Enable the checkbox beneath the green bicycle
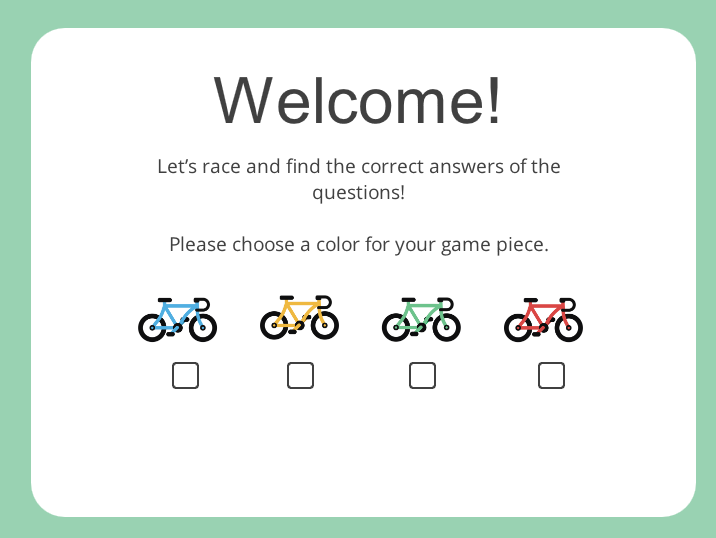 pos(422,375)
